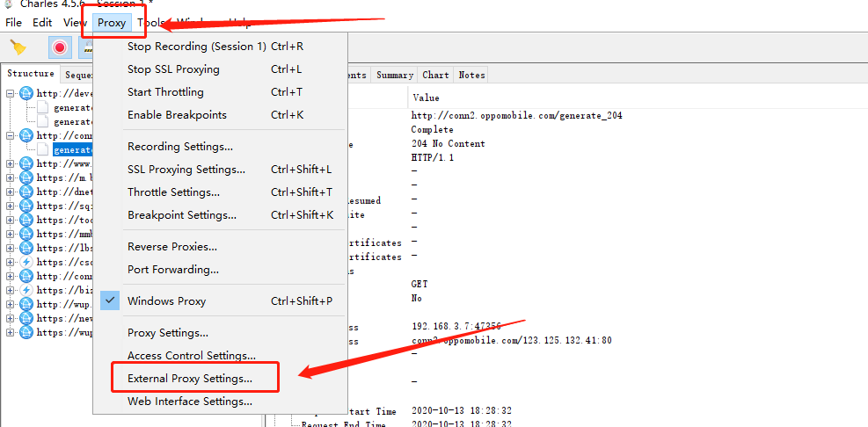
Task: Expand the https://m.b host node
Action: (x=10, y=178)
